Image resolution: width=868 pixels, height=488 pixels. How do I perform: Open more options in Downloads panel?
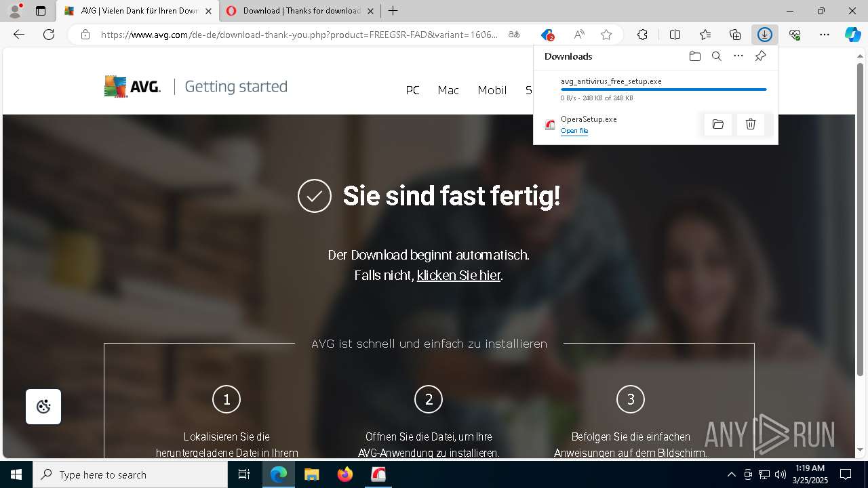coord(738,56)
